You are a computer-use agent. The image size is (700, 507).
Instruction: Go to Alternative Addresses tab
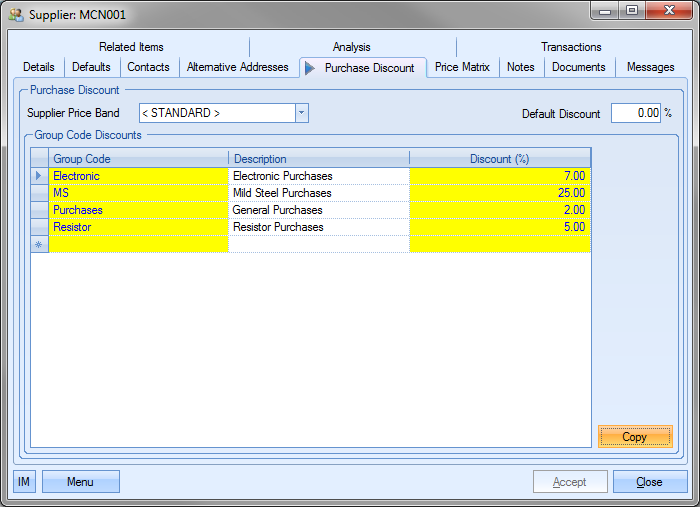click(237, 67)
